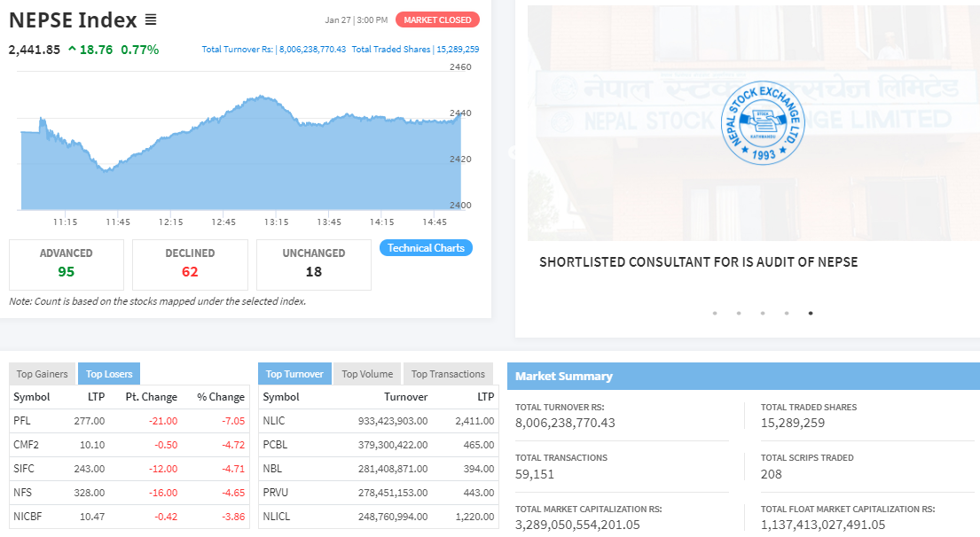Click the '% Change' column header

pyautogui.click(x=221, y=397)
